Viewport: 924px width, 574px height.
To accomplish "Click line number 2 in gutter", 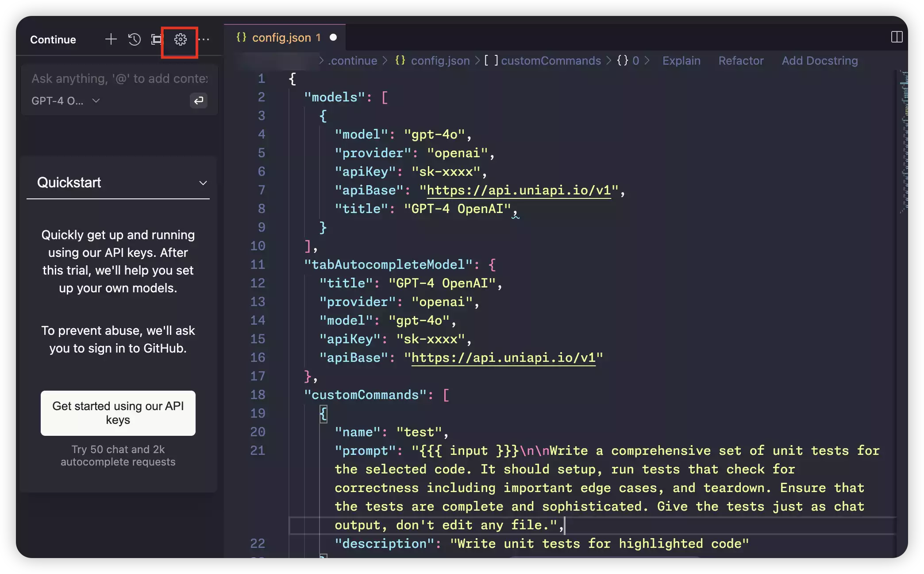I will [262, 97].
